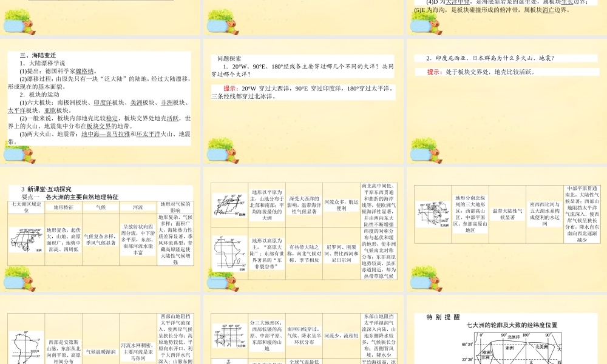Viewport: 607px width, 364px height.
Task: Click the title 七大洲的轮廓及大致的经纬度位置
Action: pyautogui.click(x=512, y=325)
